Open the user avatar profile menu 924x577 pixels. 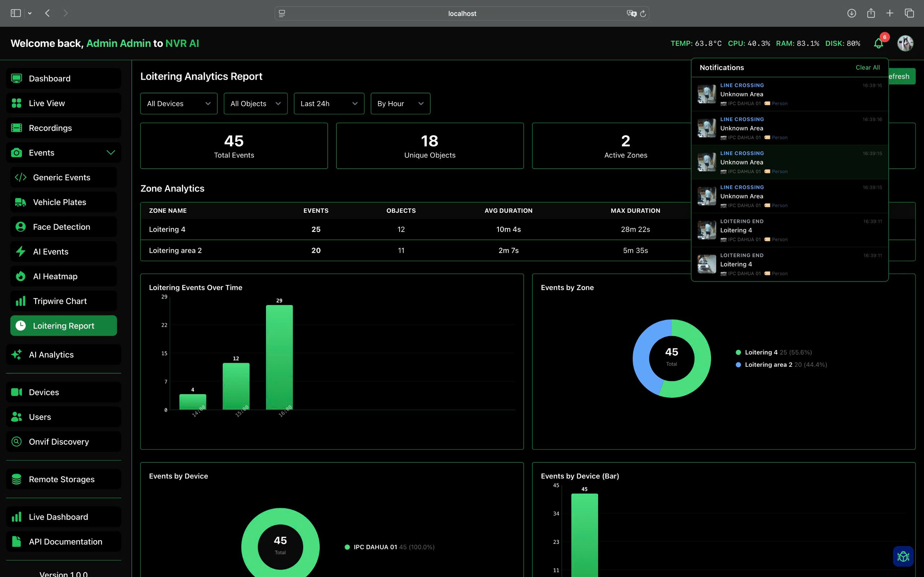pyautogui.click(x=905, y=44)
